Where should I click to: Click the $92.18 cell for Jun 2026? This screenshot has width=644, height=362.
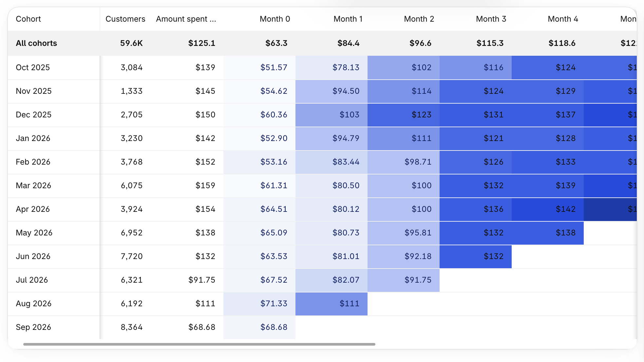coord(404,256)
